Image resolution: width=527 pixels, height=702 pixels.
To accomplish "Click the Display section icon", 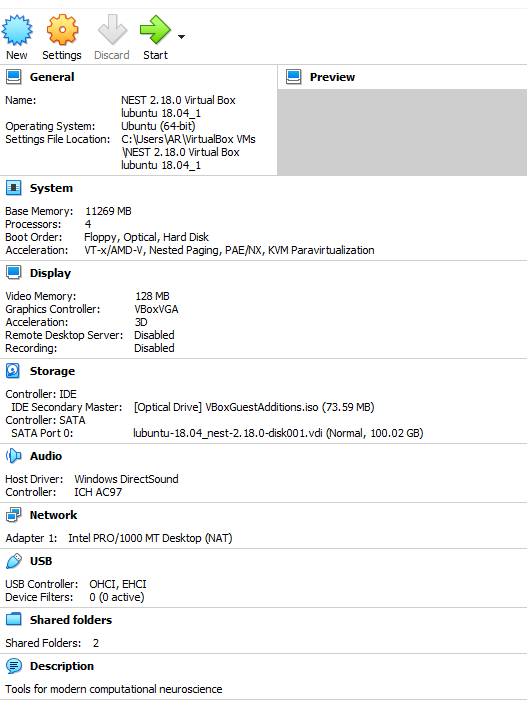I will (x=14, y=273).
